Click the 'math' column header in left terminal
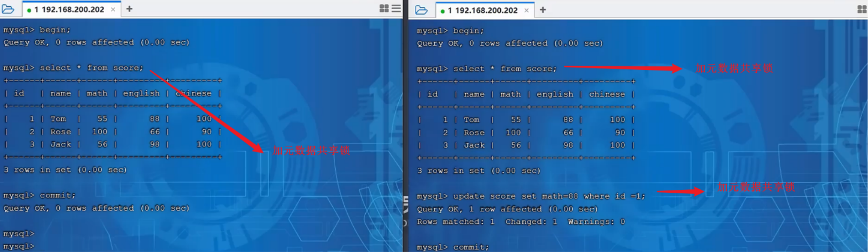The width and height of the screenshot is (868, 252). pyautogui.click(x=97, y=93)
